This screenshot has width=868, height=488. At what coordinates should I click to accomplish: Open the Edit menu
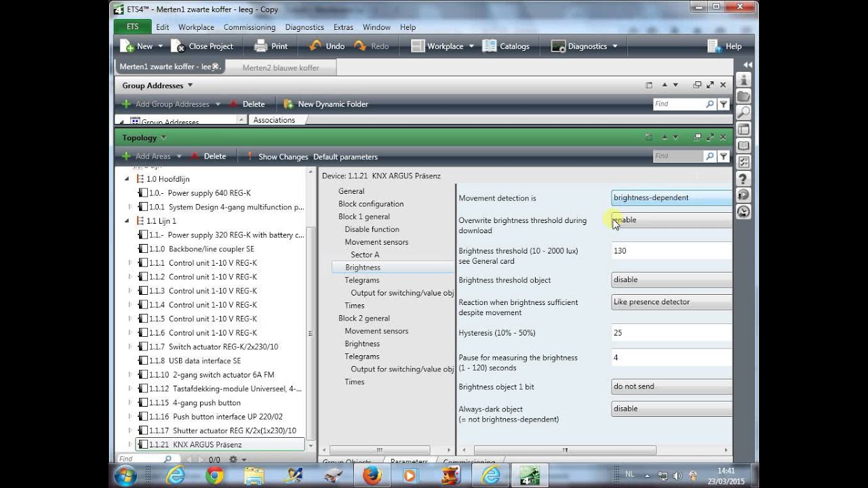coord(163,27)
